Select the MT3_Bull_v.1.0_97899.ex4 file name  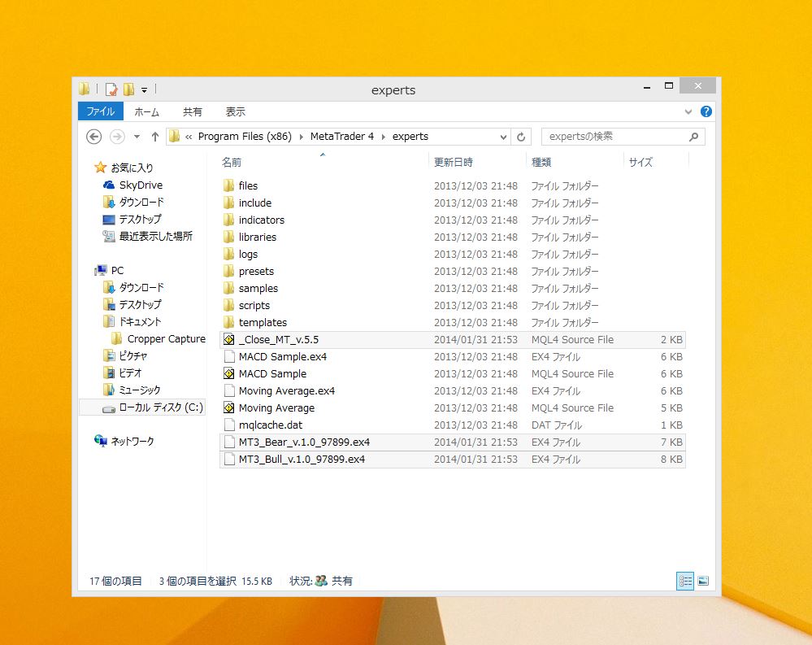pyautogui.click(x=302, y=460)
